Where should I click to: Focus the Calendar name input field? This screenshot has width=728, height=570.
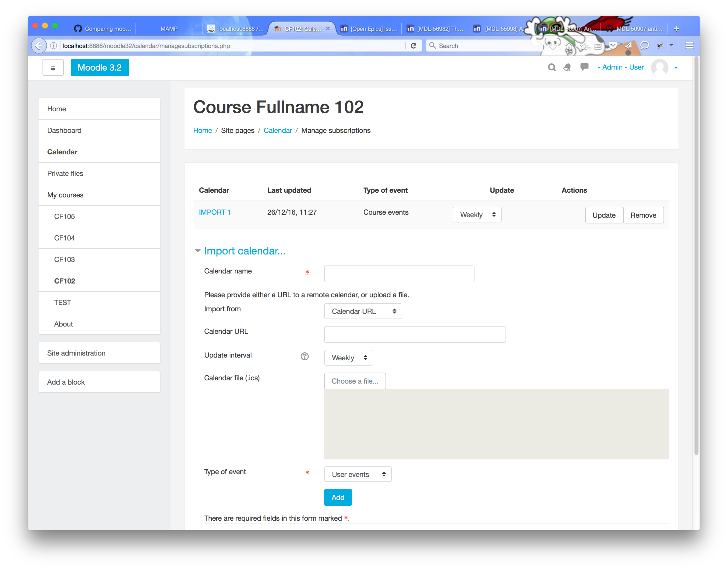(399, 274)
